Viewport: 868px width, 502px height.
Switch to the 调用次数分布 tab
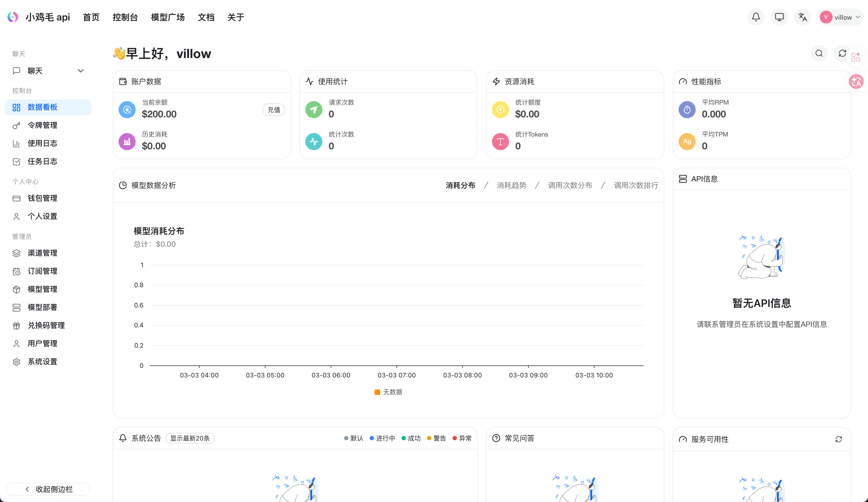tap(570, 185)
